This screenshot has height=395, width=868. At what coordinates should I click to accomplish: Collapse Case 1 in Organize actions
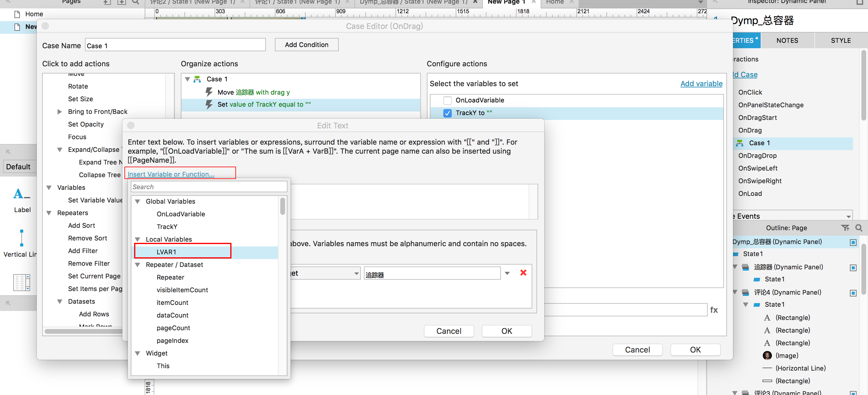tap(188, 79)
